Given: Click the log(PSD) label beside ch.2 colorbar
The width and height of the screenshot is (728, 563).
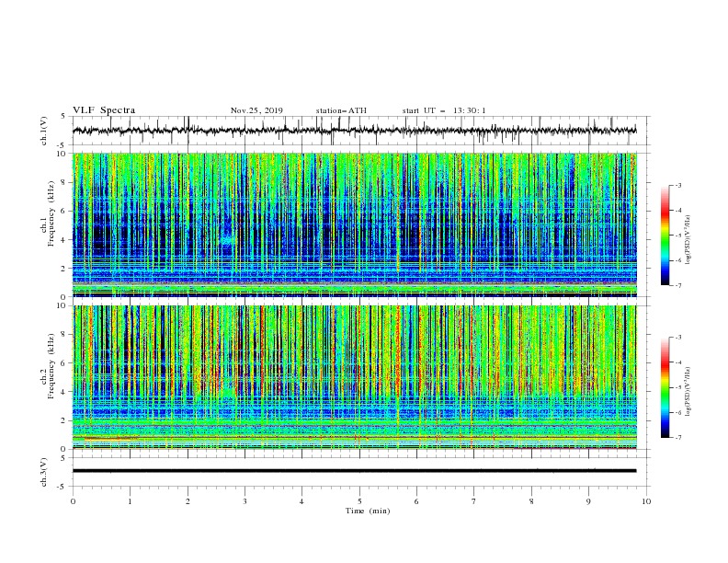Looking at the screenshot, I should click(689, 390).
